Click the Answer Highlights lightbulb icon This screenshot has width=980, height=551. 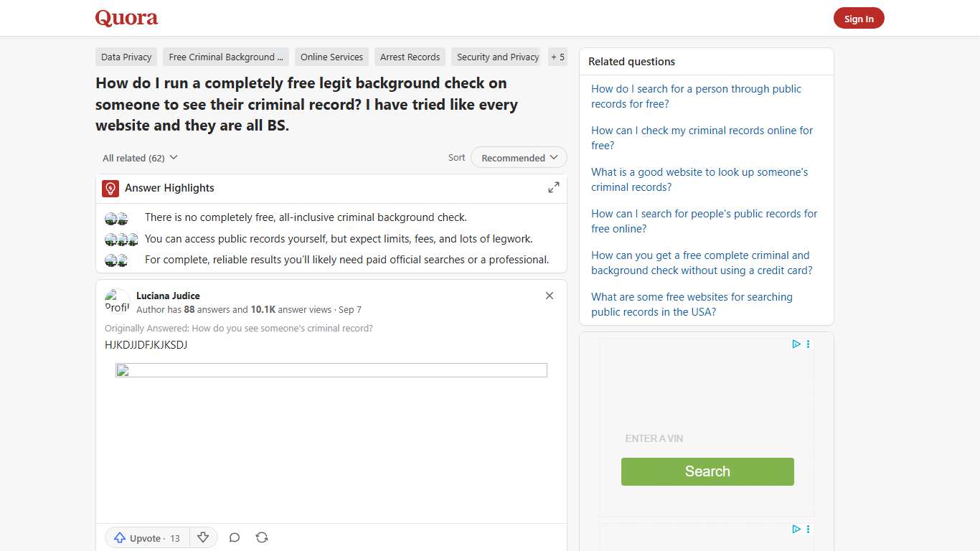(110, 188)
